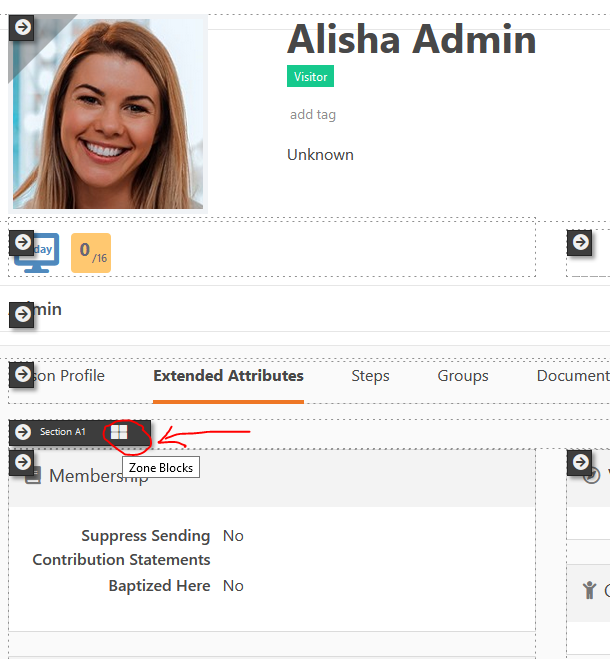This screenshot has width=610, height=659.
Task: Click the Zone Blocks grid icon
Action: 119,432
